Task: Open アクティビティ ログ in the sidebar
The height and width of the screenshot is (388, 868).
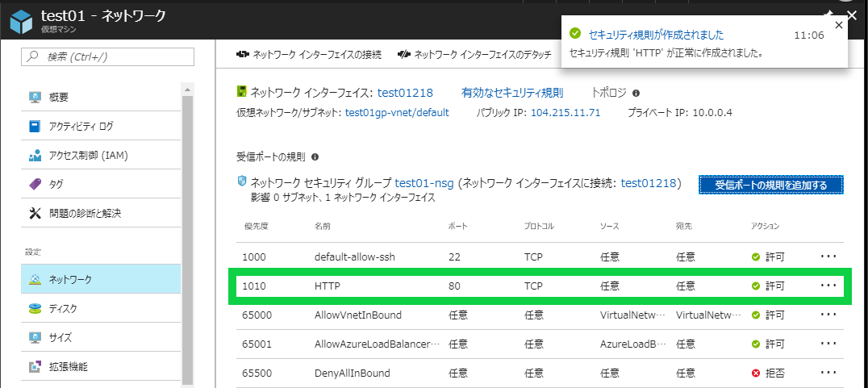Action: pyautogui.click(x=101, y=127)
